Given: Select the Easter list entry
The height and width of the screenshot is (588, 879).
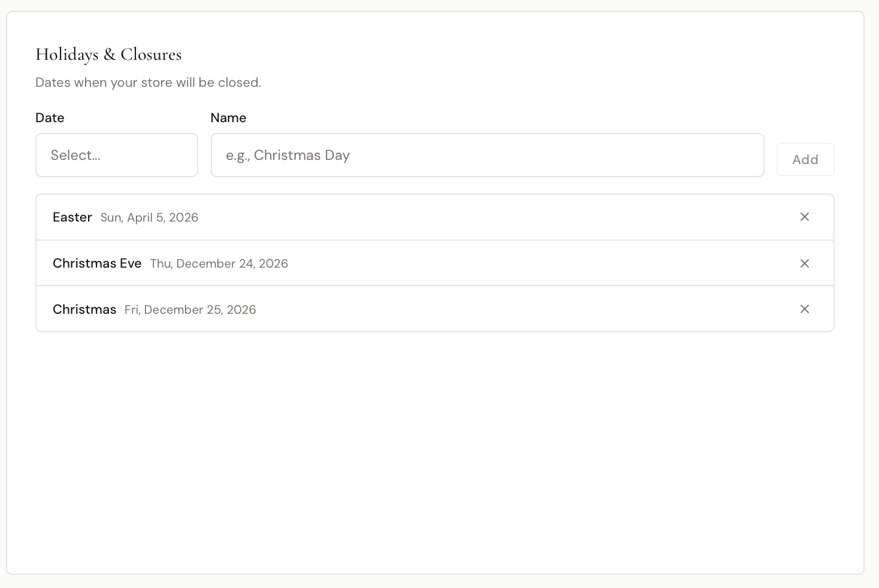Looking at the screenshot, I should (x=359, y=217).
